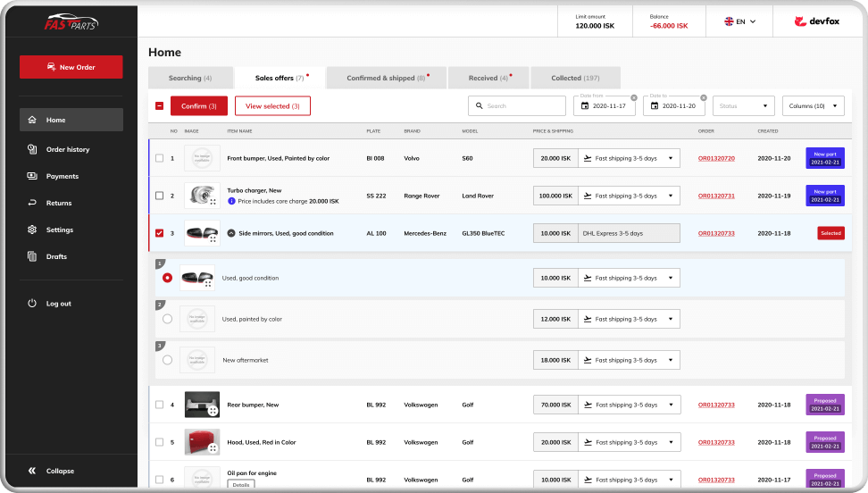Viewport: 868px width, 493px height.
Task: Open the Returns section
Action: coord(59,203)
